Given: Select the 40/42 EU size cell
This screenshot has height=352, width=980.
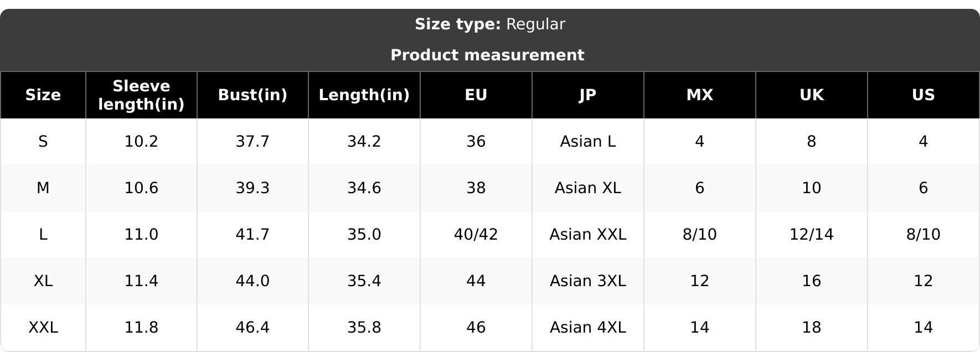Looking at the screenshot, I should click(476, 235).
